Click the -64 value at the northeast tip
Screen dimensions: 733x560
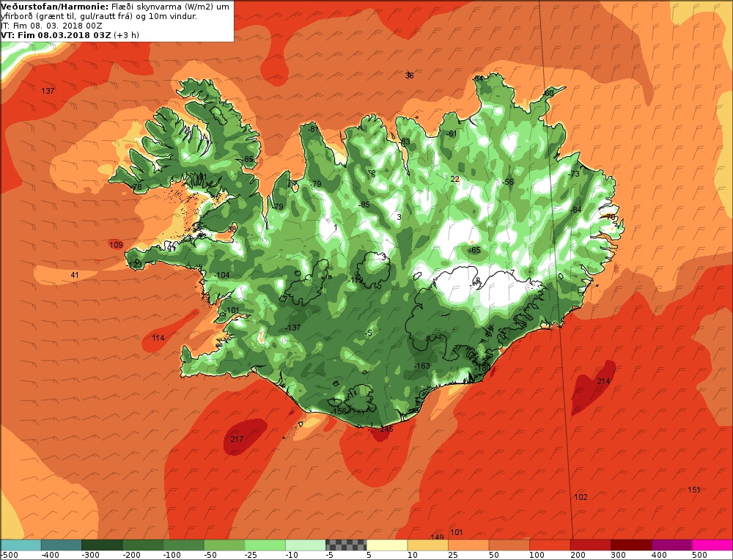pos(478,78)
